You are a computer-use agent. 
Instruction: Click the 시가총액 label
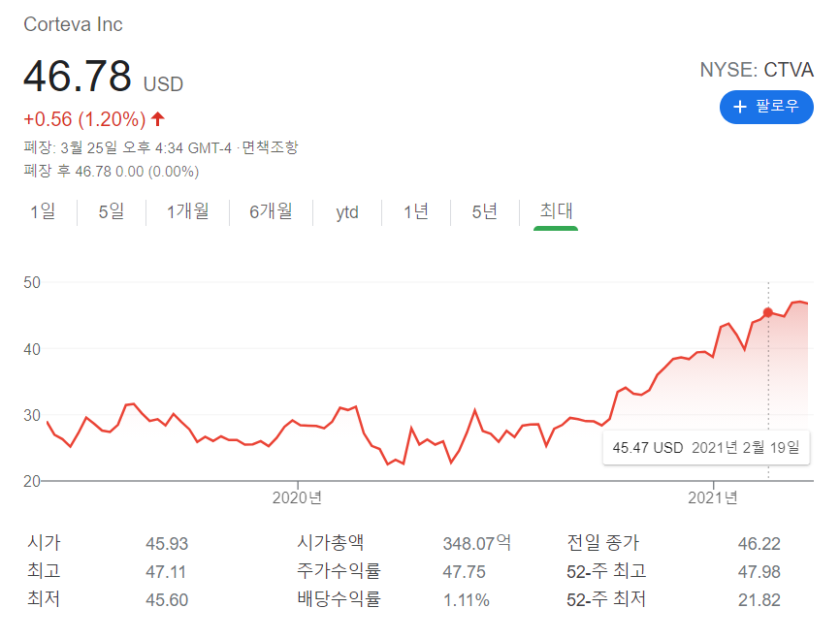[331, 543]
